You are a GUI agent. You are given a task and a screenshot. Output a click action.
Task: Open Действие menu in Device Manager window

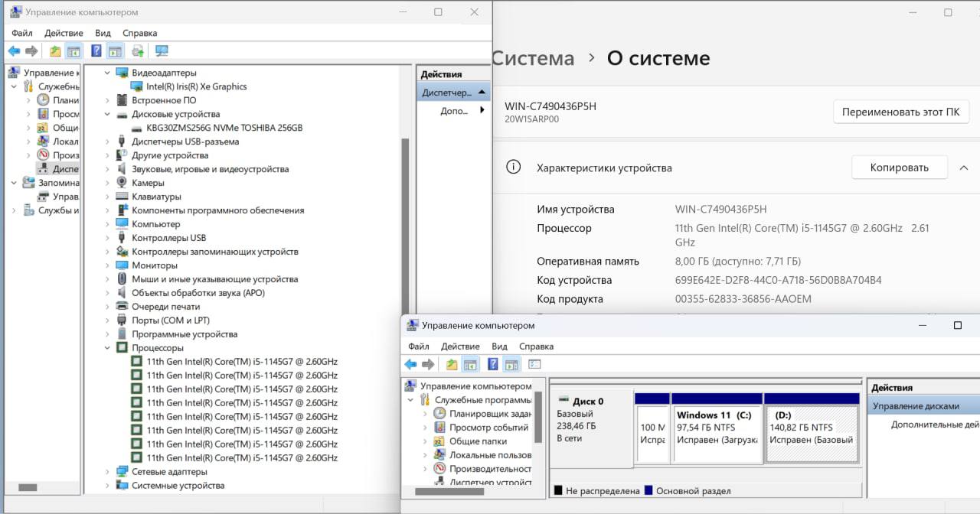[x=64, y=33]
